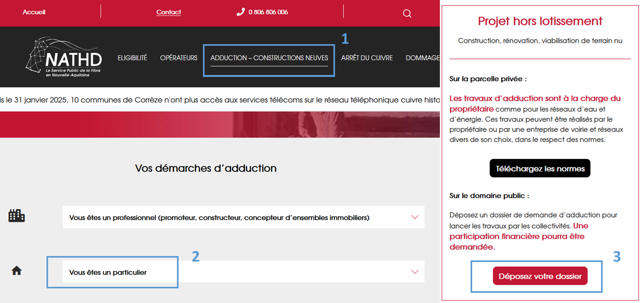This screenshot has height=303, width=644.
Task: Select the partially visible Dommage menu item
Action: (x=423, y=58)
